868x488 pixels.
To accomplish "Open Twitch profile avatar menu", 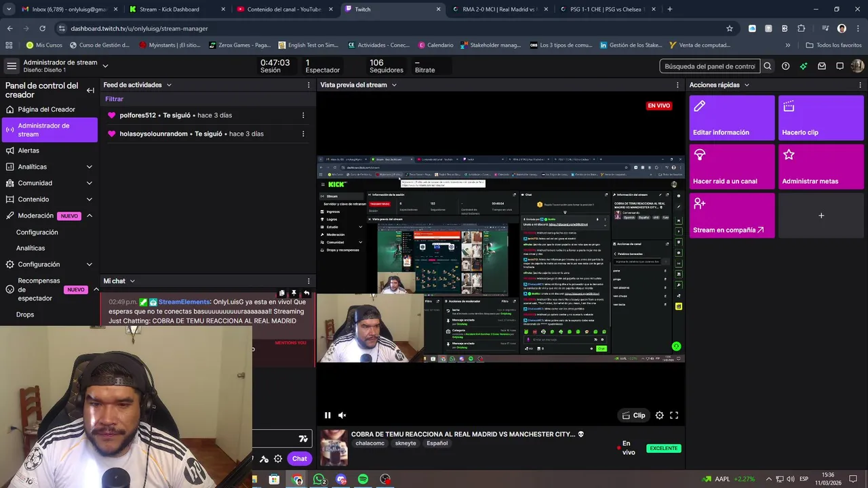I will coord(857,66).
